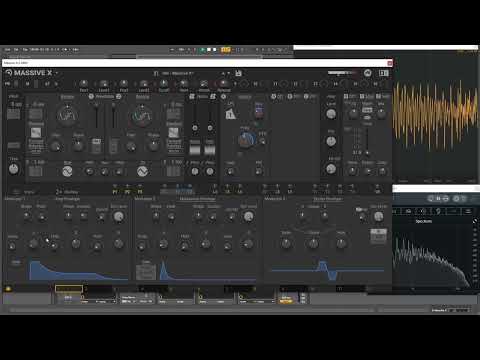This screenshot has width=480, height=360.
Task: Click round NI logo in Massive X header
Action: point(368,73)
